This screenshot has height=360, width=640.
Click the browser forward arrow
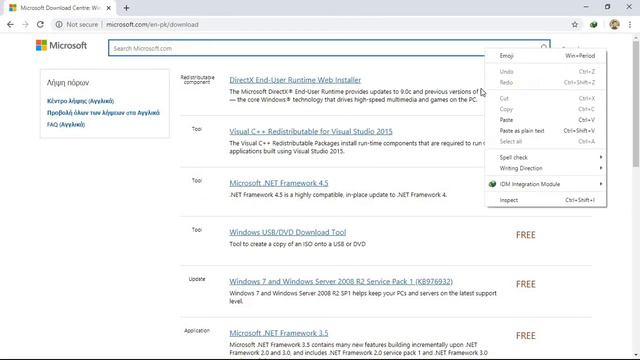pos(25,24)
